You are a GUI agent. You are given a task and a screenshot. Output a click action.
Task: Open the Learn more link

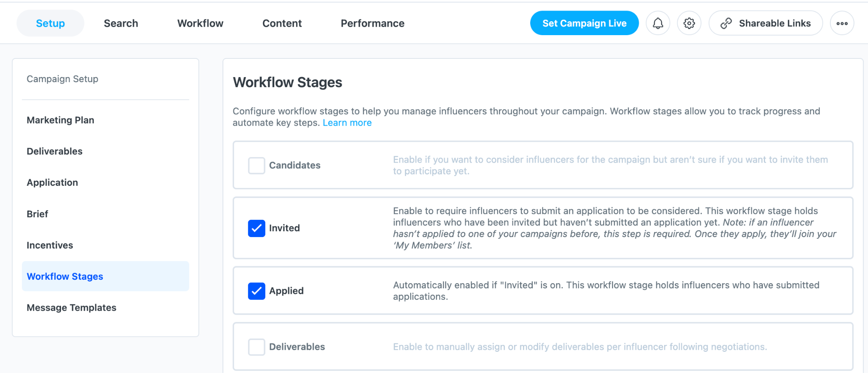point(347,122)
